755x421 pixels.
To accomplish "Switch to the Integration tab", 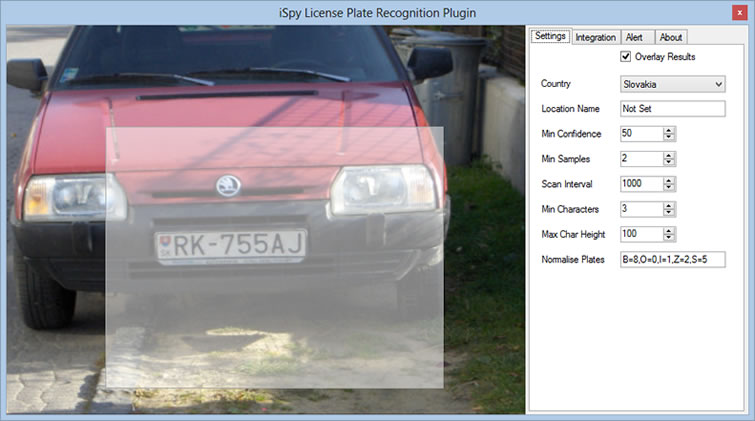I will coord(596,37).
